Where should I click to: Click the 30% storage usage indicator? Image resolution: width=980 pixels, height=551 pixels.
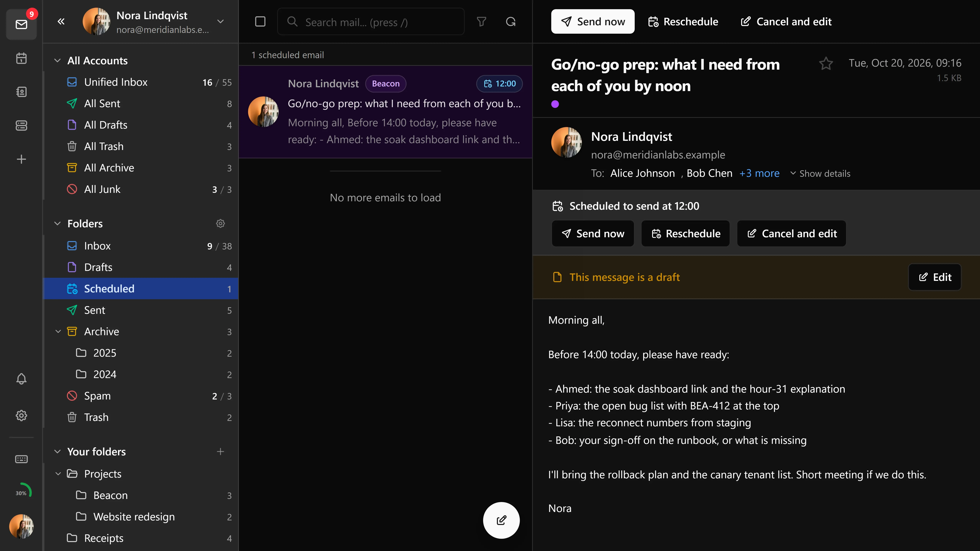(21, 492)
